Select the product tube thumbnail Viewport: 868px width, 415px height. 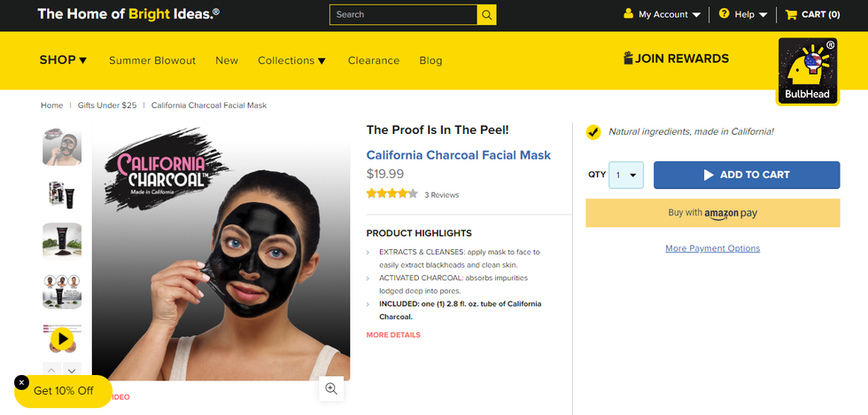[62, 240]
